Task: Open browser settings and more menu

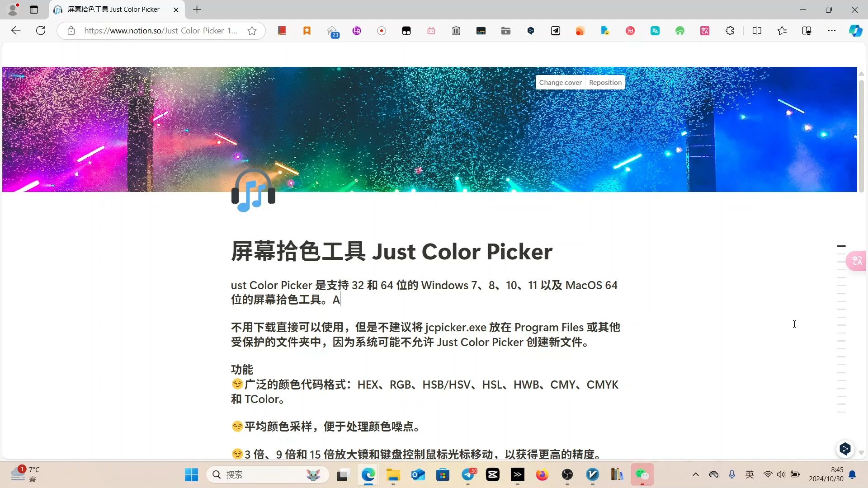Action: [x=832, y=31]
